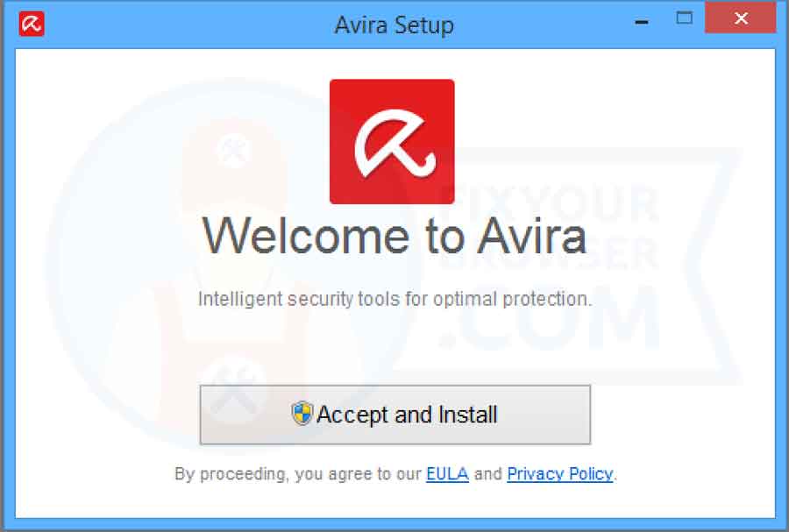This screenshot has height=532, width=789.
Task: Click the Accept and Install button
Action: click(x=395, y=415)
